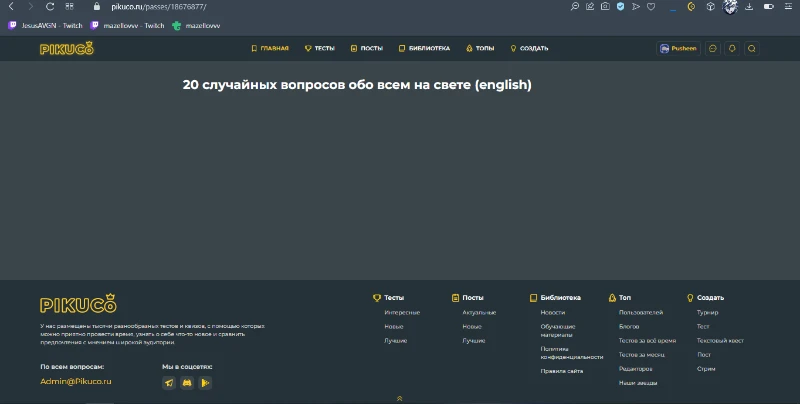
Task: Open the notifications bell icon in header
Action: click(x=732, y=48)
